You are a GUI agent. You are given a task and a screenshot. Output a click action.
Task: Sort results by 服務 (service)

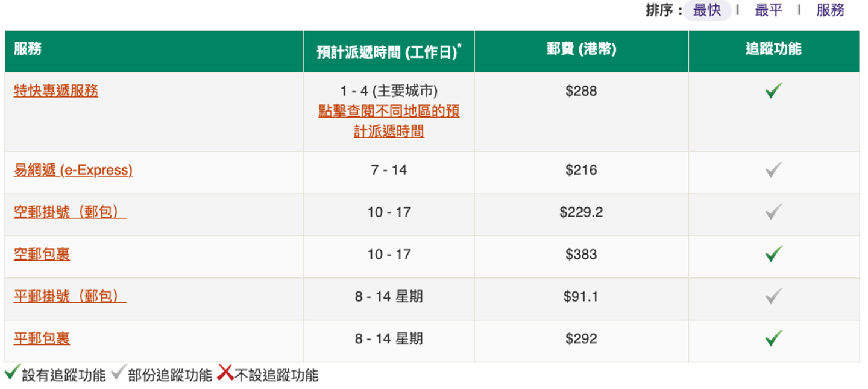coord(830,10)
